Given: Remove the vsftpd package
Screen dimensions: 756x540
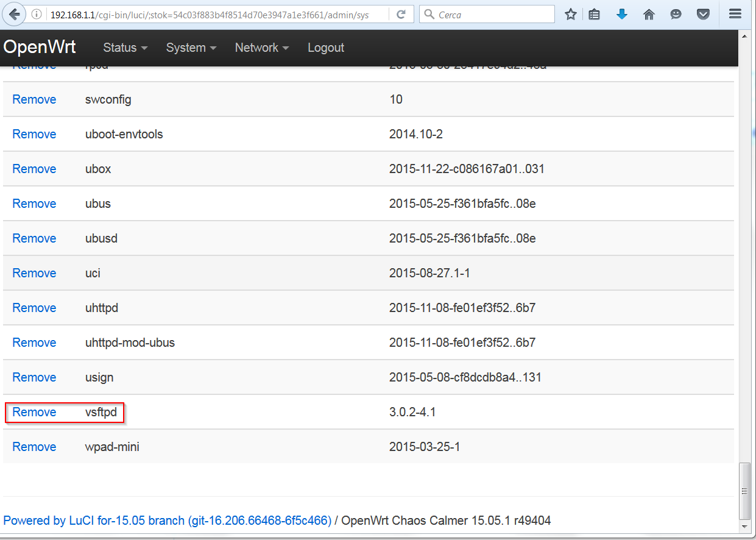Looking at the screenshot, I should tap(34, 412).
